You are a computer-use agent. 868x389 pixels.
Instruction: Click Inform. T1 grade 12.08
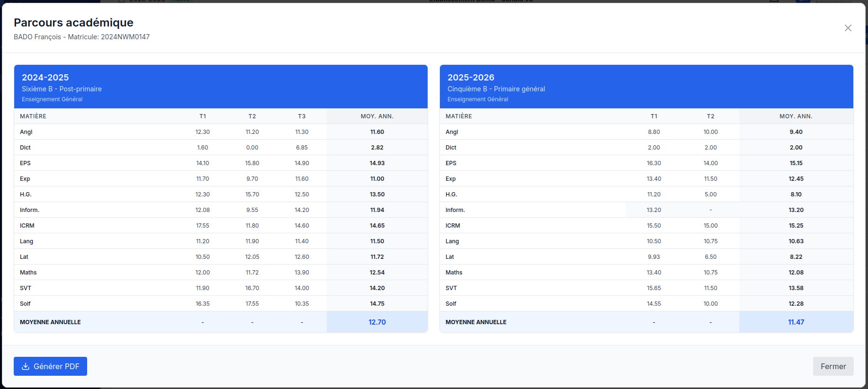[x=203, y=210]
